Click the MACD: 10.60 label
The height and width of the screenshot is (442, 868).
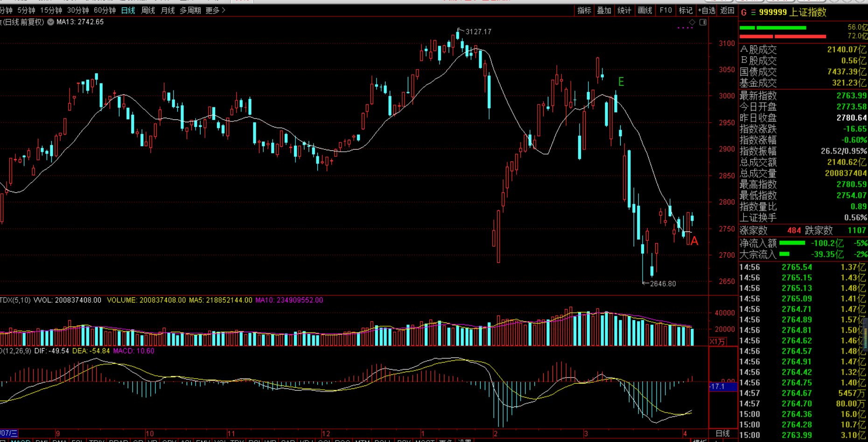pyautogui.click(x=133, y=351)
